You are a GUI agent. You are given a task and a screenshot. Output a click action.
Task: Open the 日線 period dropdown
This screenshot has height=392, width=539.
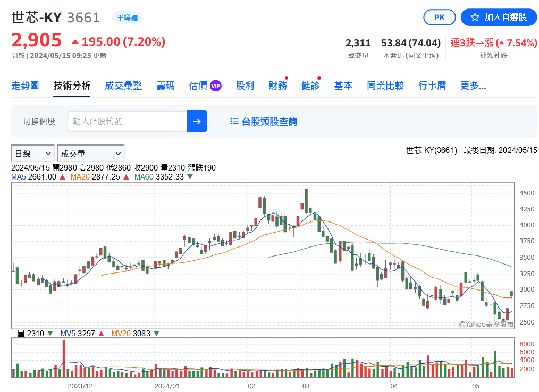[32, 153]
